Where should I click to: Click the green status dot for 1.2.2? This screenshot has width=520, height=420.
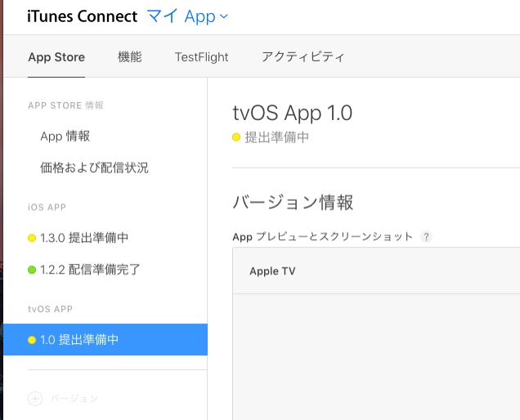tap(32, 270)
